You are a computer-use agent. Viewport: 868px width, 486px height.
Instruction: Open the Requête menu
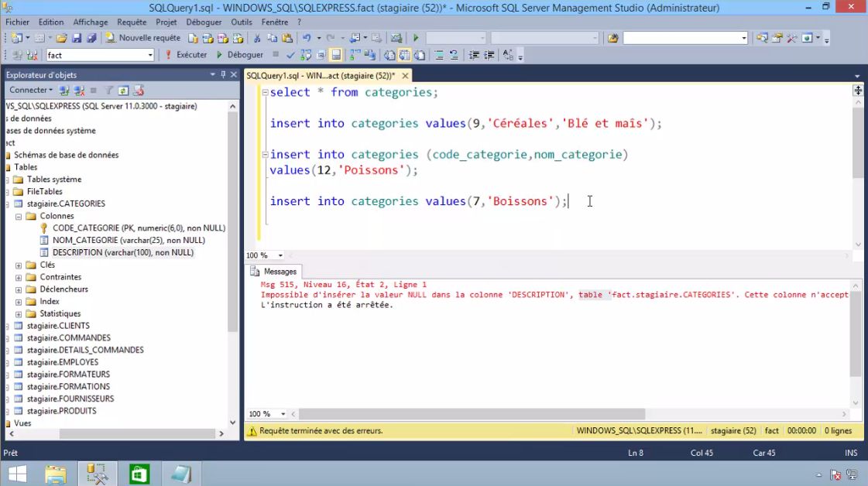132,22
